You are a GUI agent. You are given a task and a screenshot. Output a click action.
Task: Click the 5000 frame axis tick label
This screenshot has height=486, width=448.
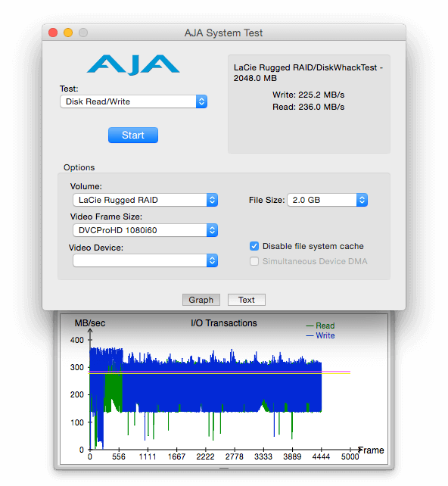(350, 456)
